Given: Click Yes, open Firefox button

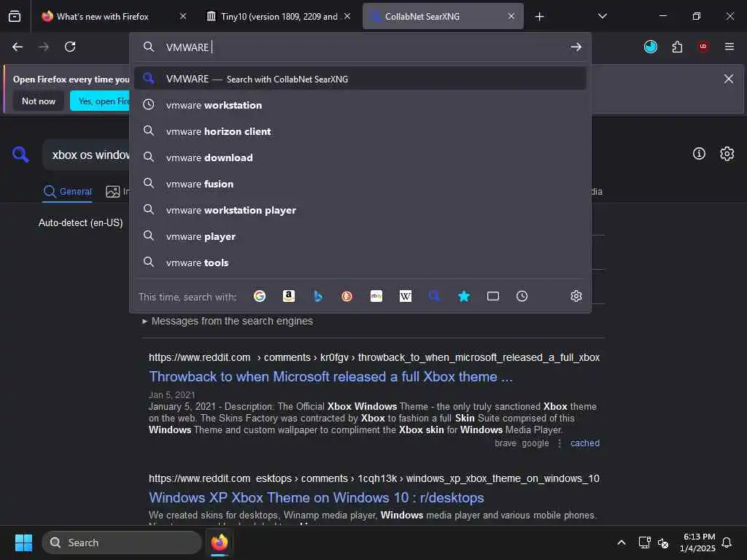Looking at the screenshot, I should point(101,101).
